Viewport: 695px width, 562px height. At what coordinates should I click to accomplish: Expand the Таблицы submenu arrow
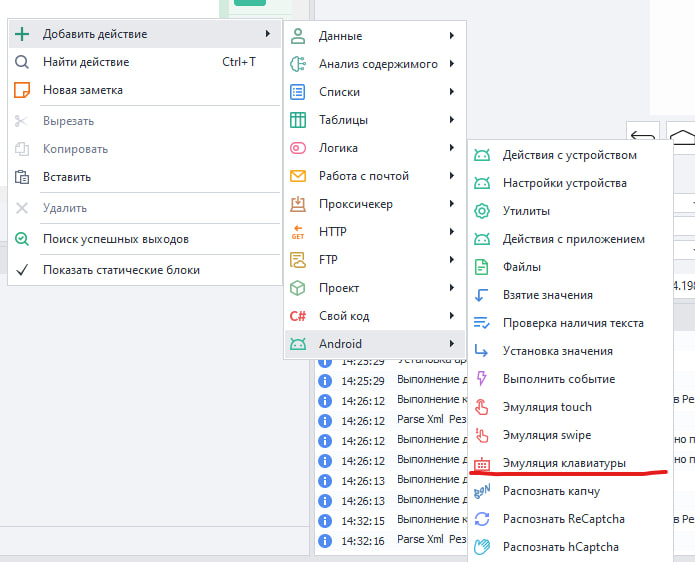(451, 120)
